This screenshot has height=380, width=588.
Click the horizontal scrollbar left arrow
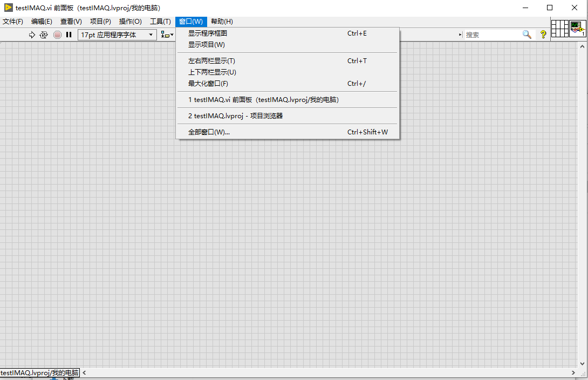[84, 372]
